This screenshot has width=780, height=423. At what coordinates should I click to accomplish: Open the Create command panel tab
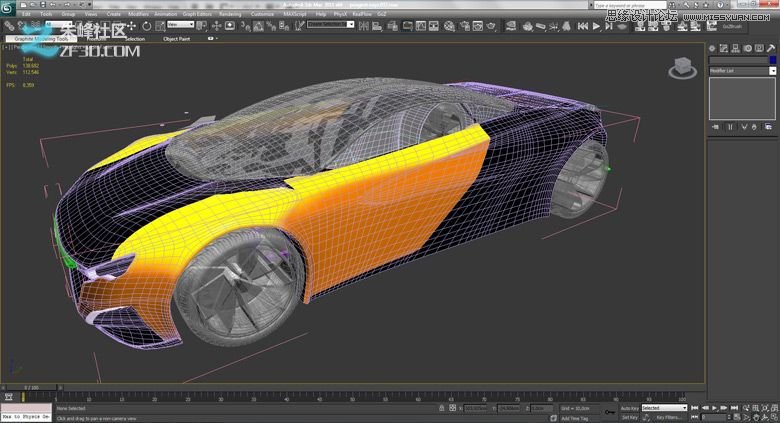714,46
